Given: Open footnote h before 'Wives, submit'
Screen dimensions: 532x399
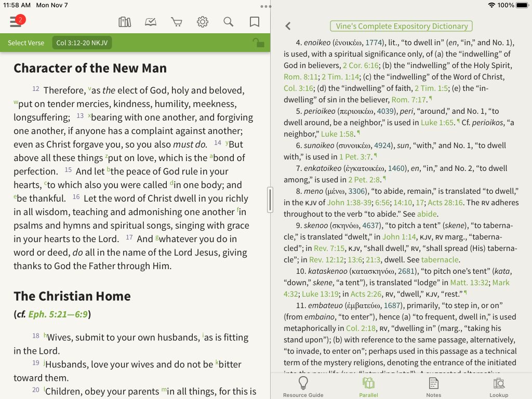Looking at the screenshot, I should 45,335.
